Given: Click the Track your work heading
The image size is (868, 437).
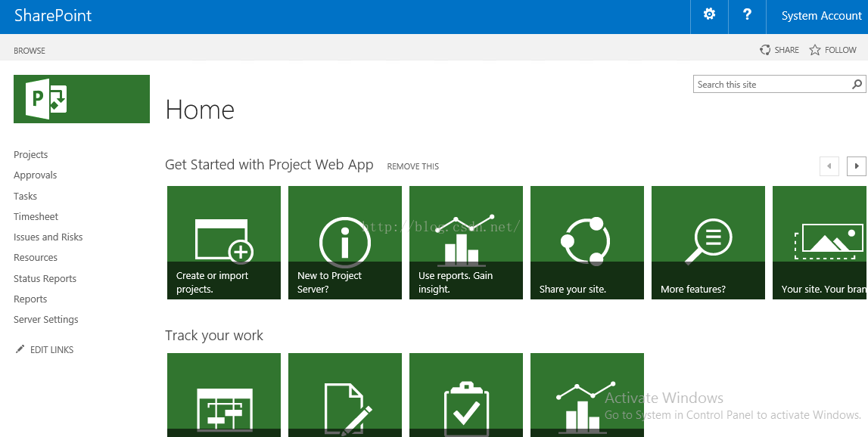Looking at the screenshot, I should click(x=214, y=335).
